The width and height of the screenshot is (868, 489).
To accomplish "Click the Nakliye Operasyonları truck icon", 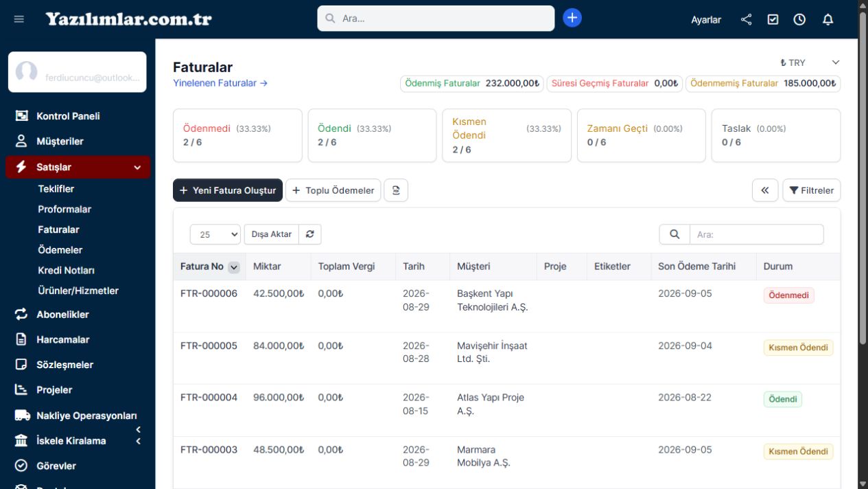I will [x=22, y=416].
